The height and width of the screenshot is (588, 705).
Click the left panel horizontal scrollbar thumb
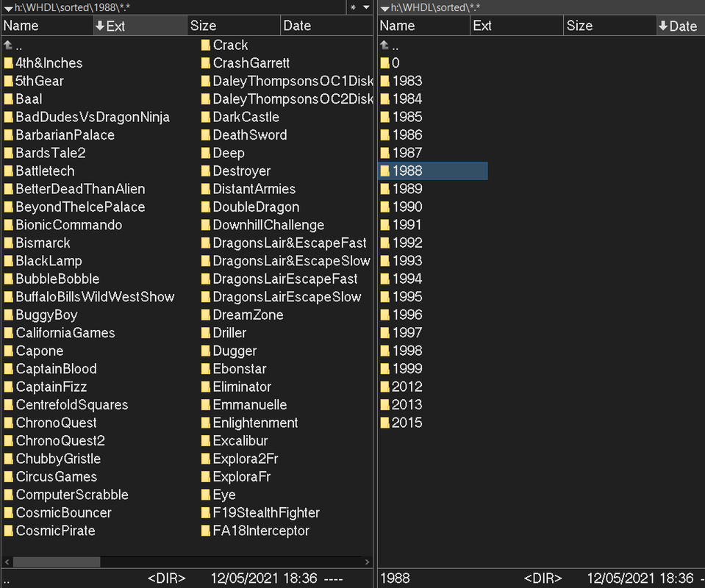point(57,562)
